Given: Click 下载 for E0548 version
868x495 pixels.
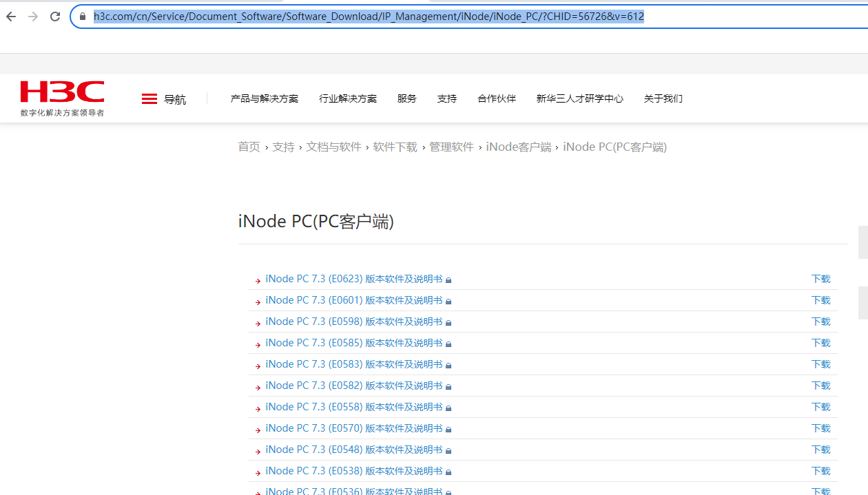Looking at the screenshot, I should coord(820,450).
